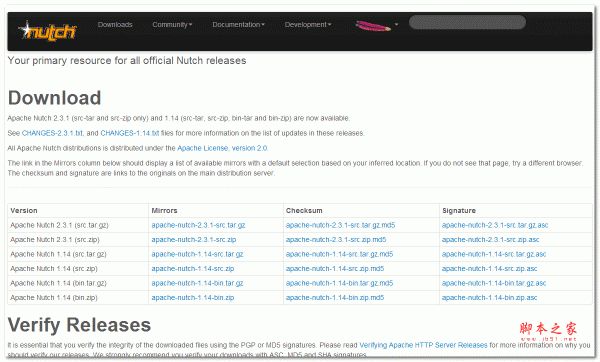
Task: Select the 'Apache Nutch 1.14 (src.tar.gz)' cell
Action: 78,254
